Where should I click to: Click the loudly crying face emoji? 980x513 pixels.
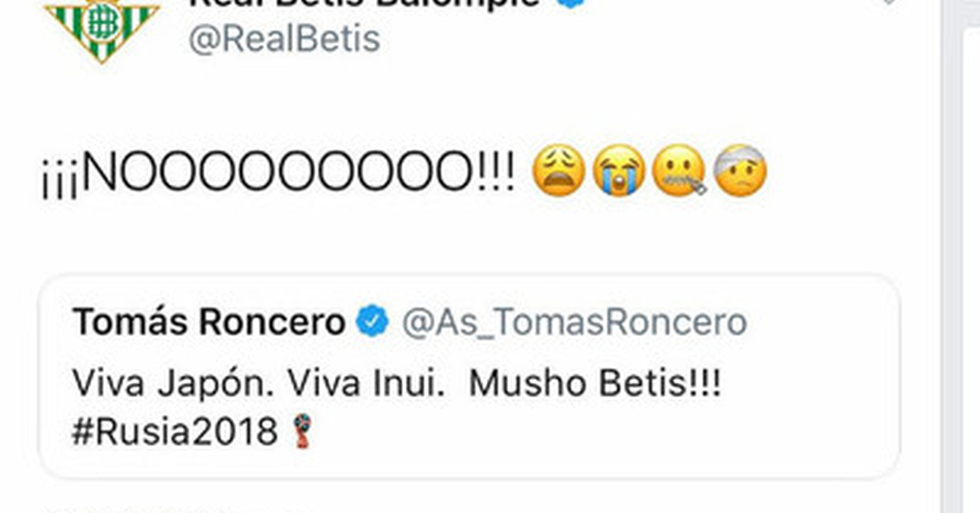tap(619, 171)
